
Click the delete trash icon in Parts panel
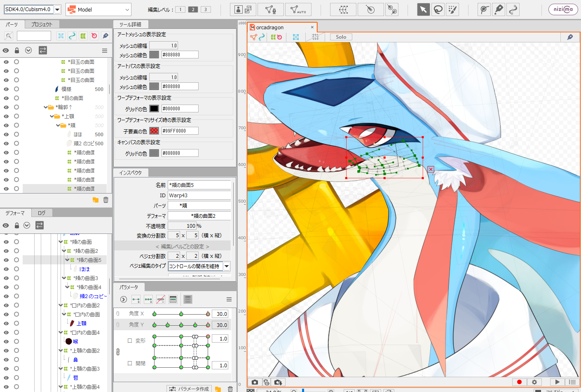pyautogui.click(x=106, y=200)
